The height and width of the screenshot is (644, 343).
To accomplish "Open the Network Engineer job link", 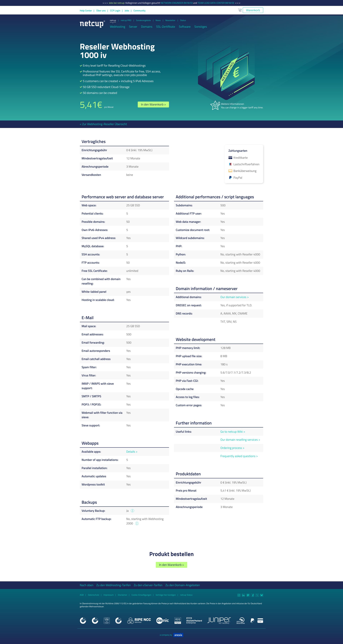I will [x=176, y=3].
